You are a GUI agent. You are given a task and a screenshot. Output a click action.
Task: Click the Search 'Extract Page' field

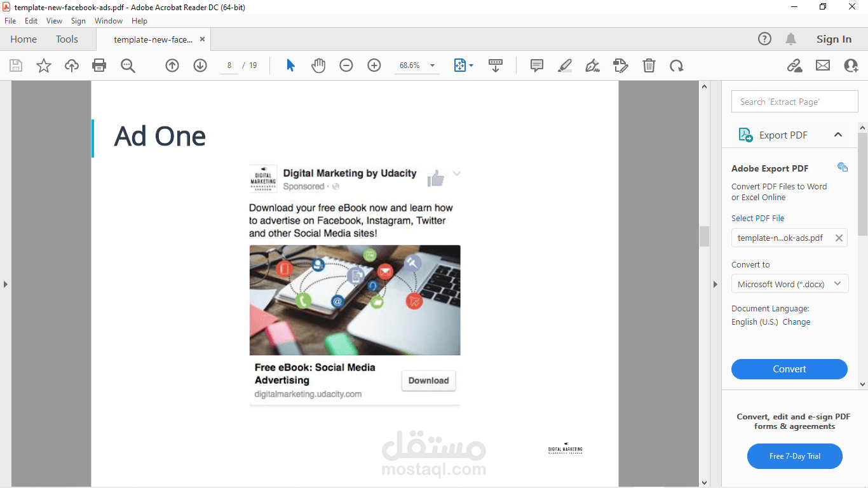pos(795,102)
